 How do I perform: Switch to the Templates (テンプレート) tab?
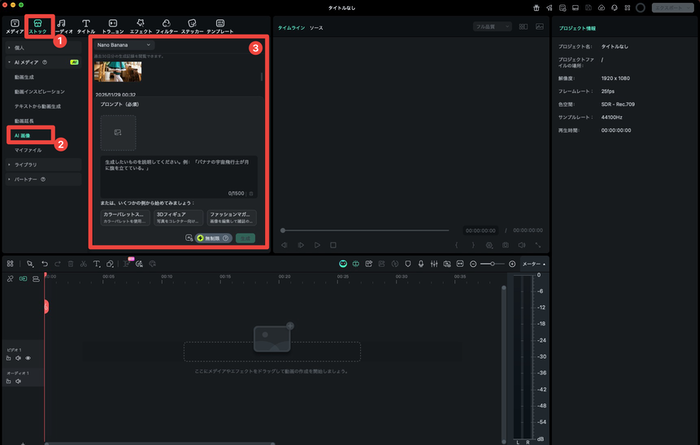(x=219, y=25)
